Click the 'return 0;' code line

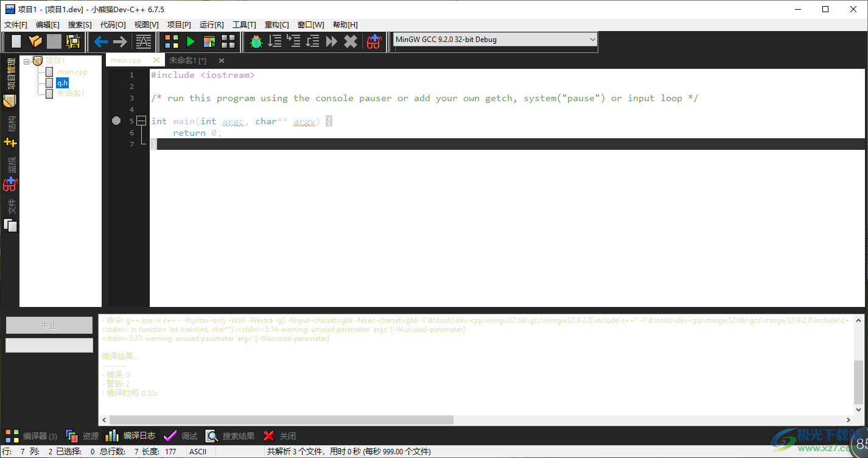pos(197,133)
